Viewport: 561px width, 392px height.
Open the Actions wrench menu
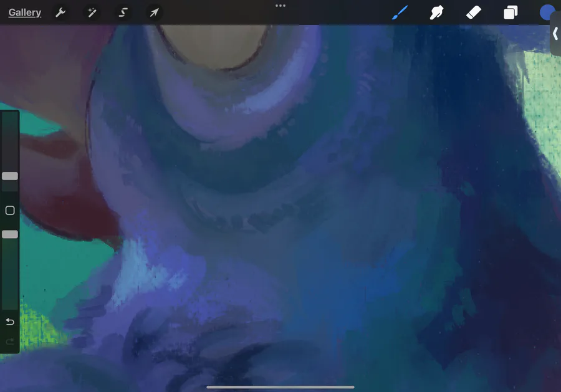click(x=60, y=12)
